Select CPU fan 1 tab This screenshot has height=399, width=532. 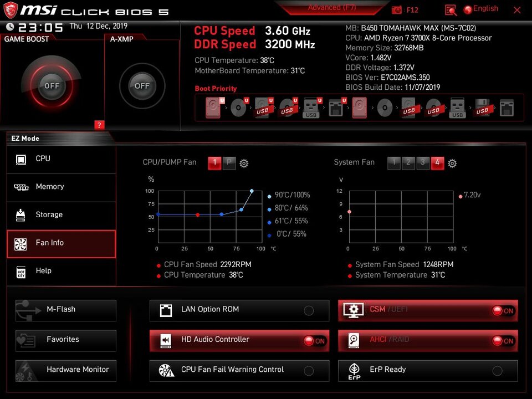[x=215, y=163]
